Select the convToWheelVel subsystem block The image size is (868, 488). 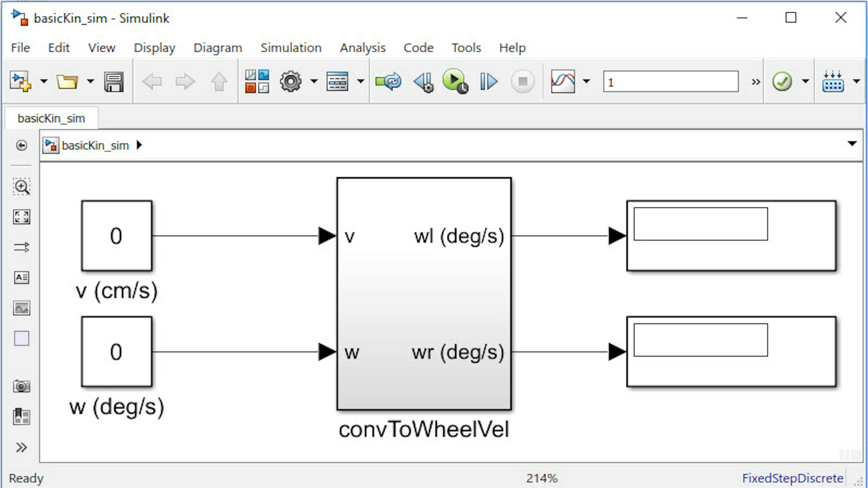point(424,294)
